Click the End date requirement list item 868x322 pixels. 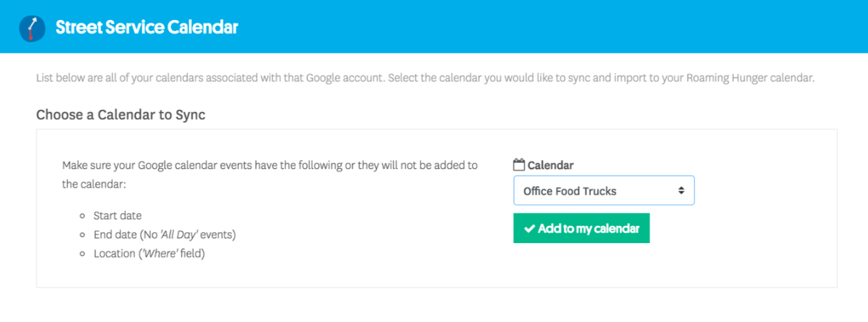point(164,235)
